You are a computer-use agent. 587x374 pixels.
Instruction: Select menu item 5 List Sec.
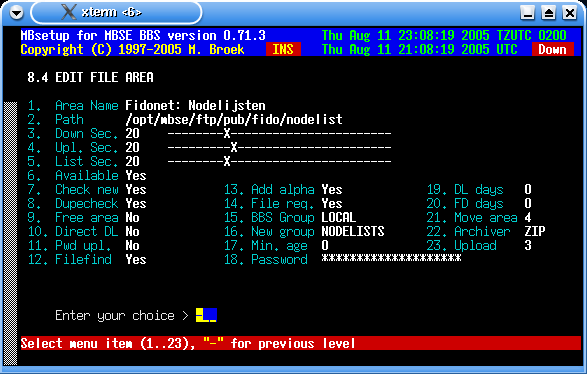tap(73, 162)
